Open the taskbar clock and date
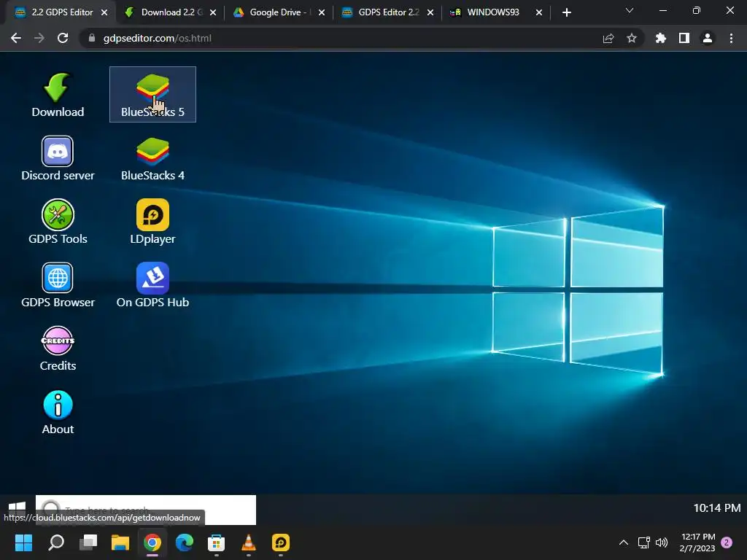 tap(697, 542)
